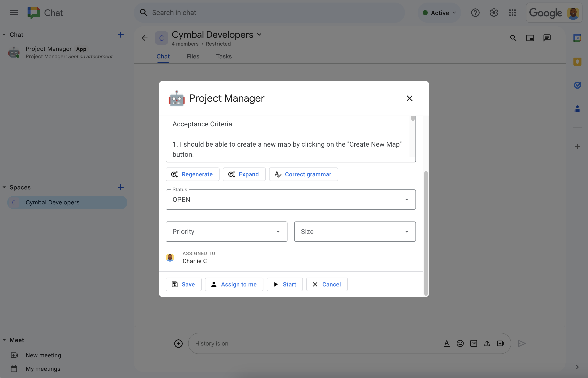The height and width of the screenshot is (378, 588).
Task: Toggle Chat history is on
Action: click(x=212, y=343)
